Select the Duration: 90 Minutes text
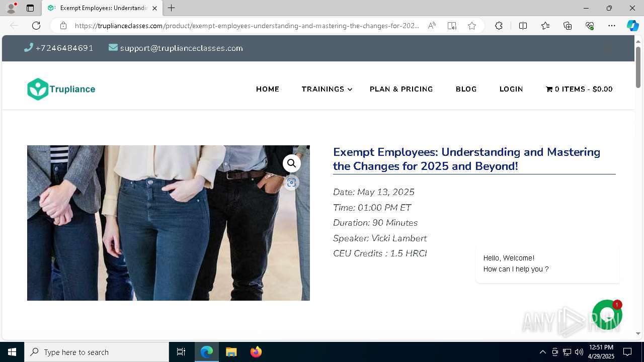Image resolution: width=644 pixels, height=362 pixels. (375, 223)
